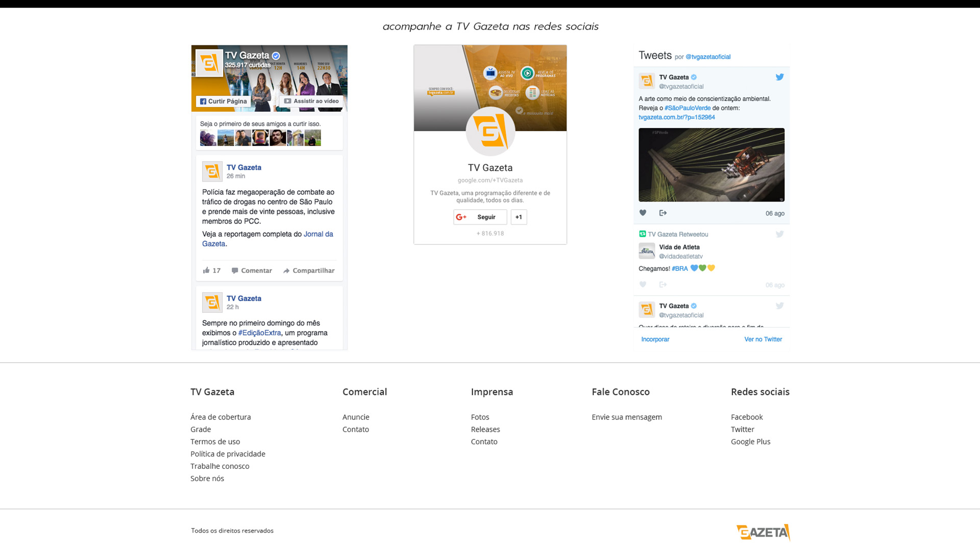
Task: Open the Fotos link under Imprensa
Action: pos(480,417)
